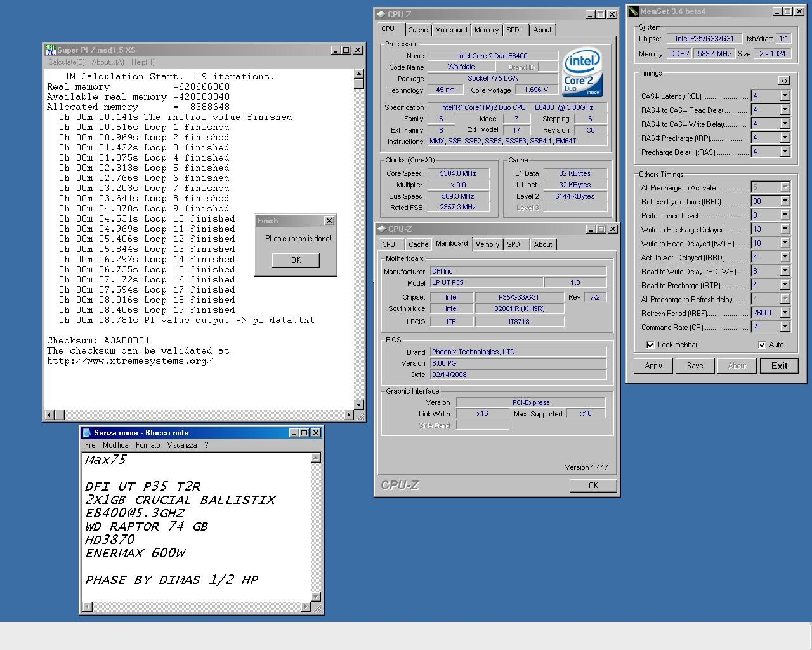The width and height of the screenshot is (812, 650).
Task: Switch to Memory tab in bottom CPU-Z
Action: [487, 244]
